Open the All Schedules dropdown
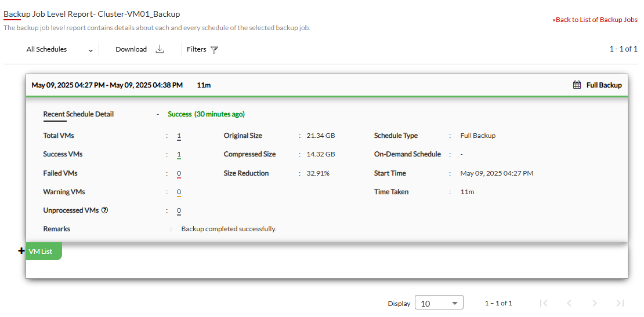This screenshot has width=644, height=317. [x=59, y=50]
